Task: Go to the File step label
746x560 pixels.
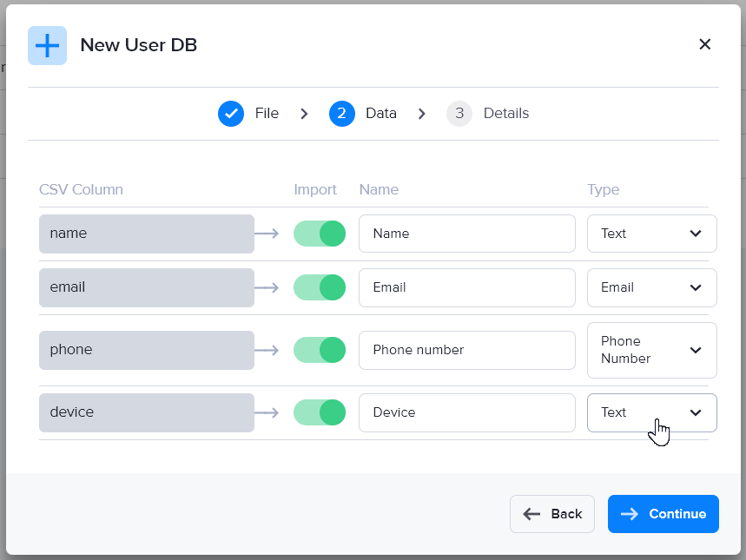Action: tap(267, 114)
